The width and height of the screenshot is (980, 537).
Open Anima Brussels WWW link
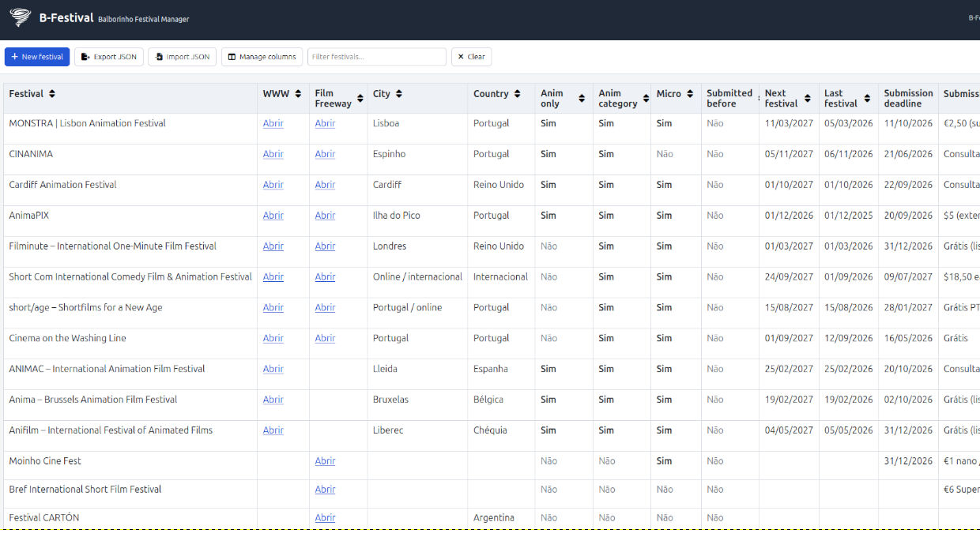point(273,400)
